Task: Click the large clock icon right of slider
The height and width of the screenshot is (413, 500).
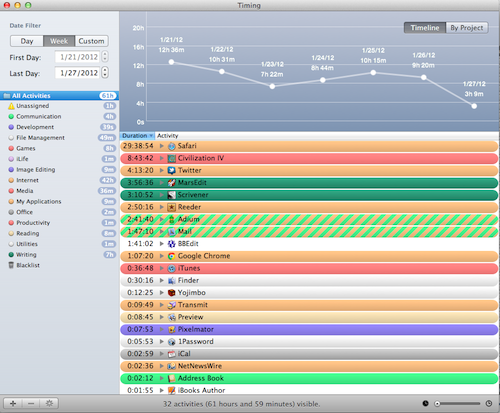Action: pos(489,403)
